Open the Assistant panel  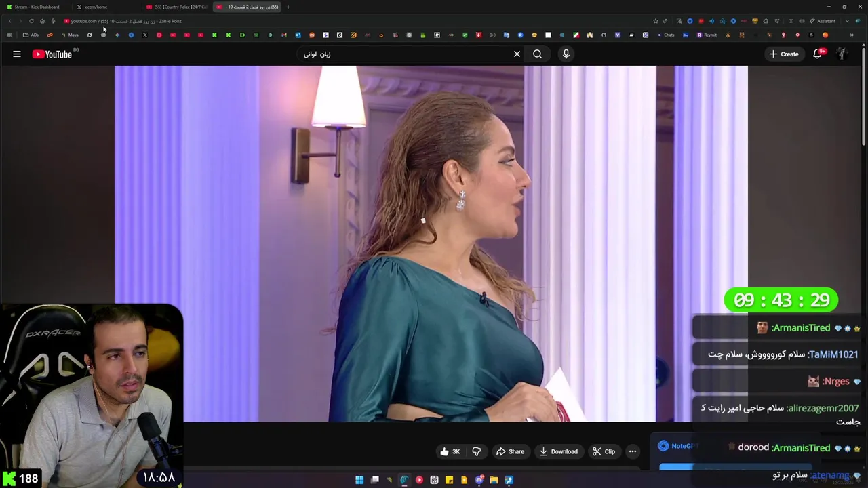[x=823, y=21]
